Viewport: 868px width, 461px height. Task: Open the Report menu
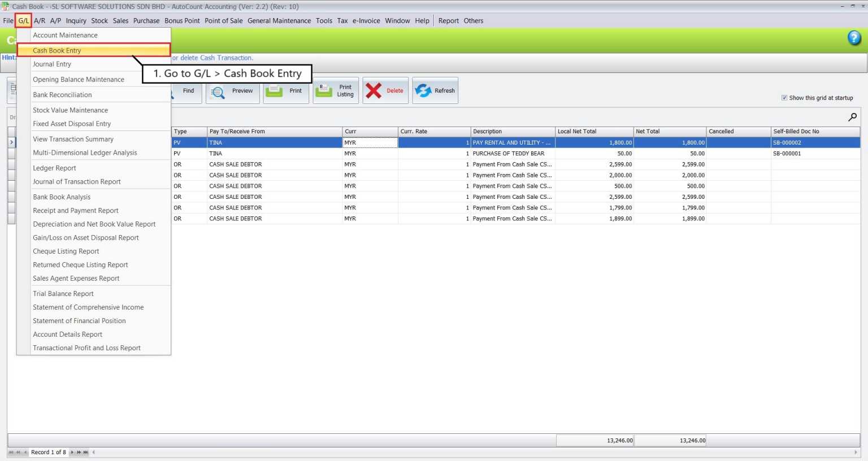(x=449, y=21)
